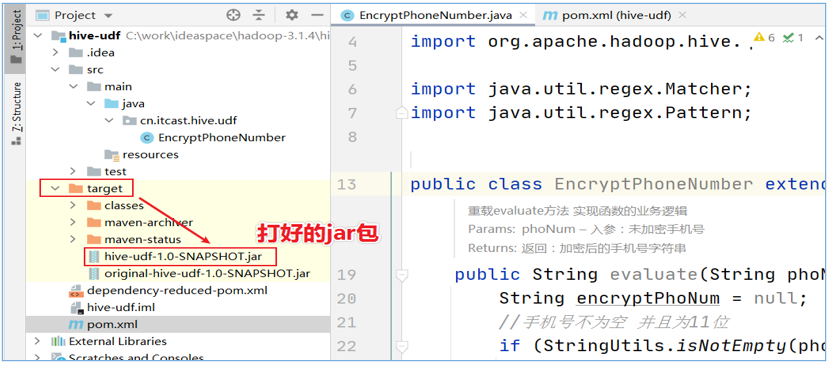Screen dimensions: 833x367
Task: Click the class icon beside EncryptPhoneNumber
Action: coord(147,138)
